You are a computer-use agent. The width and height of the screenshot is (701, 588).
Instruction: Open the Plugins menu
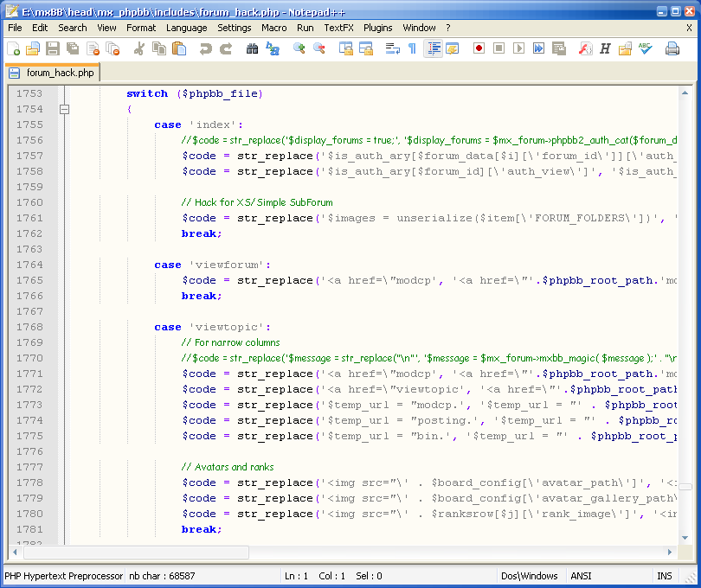pos(377,28)
